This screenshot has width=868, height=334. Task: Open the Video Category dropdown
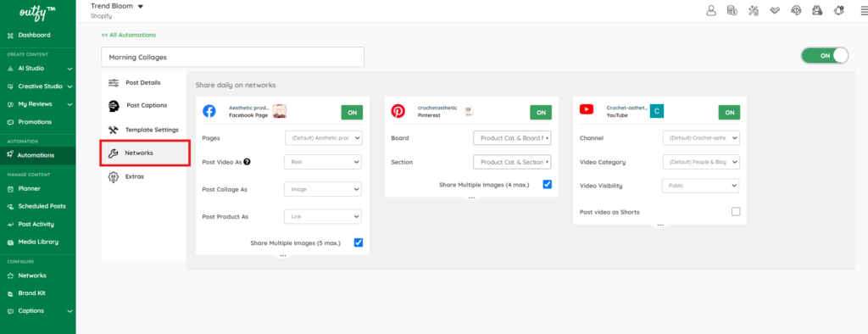tap(701, 162)
